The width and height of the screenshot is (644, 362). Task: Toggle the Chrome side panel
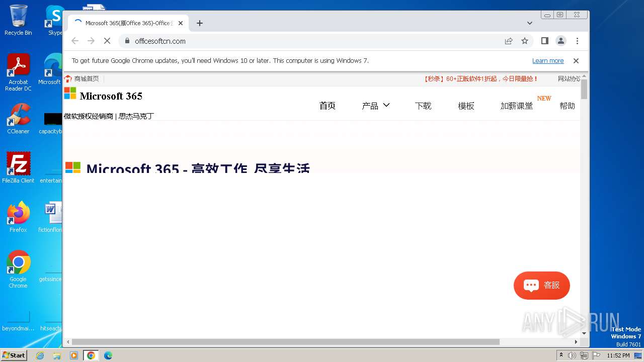(545, 41)
